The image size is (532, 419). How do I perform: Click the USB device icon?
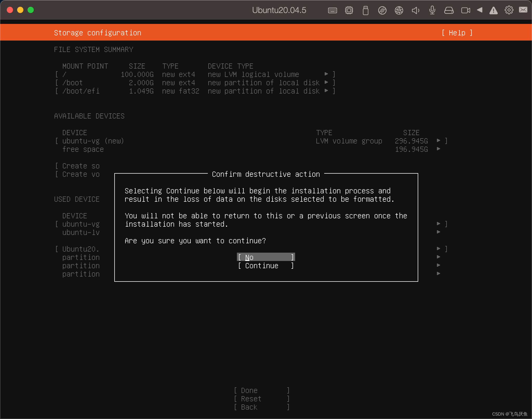[x=365, y=10]
